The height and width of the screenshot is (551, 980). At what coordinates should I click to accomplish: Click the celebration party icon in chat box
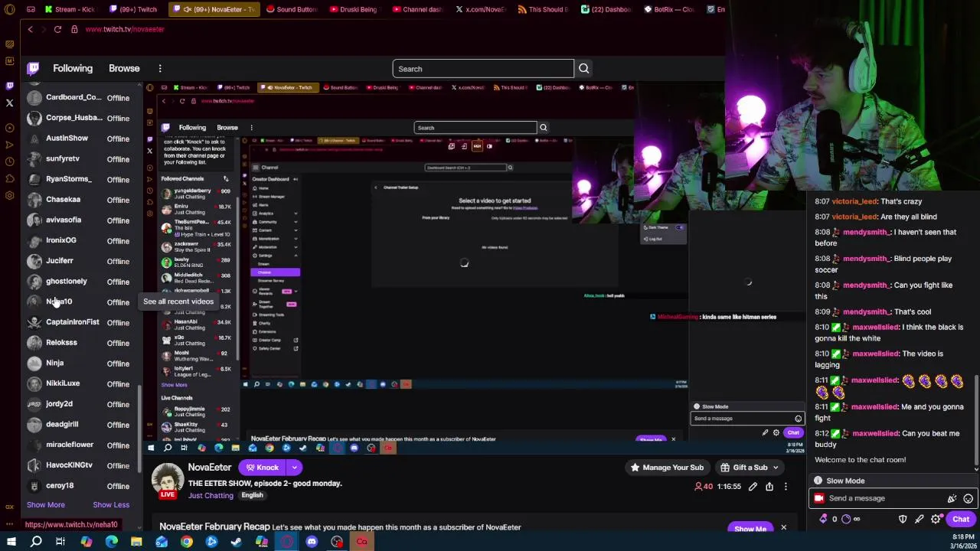952,498
